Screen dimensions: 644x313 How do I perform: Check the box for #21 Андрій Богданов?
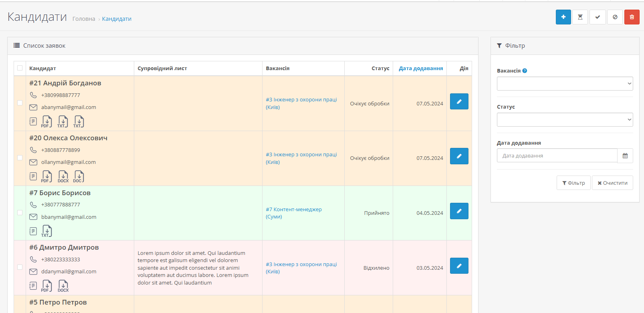pyautogui.click(x=20, y=103)
